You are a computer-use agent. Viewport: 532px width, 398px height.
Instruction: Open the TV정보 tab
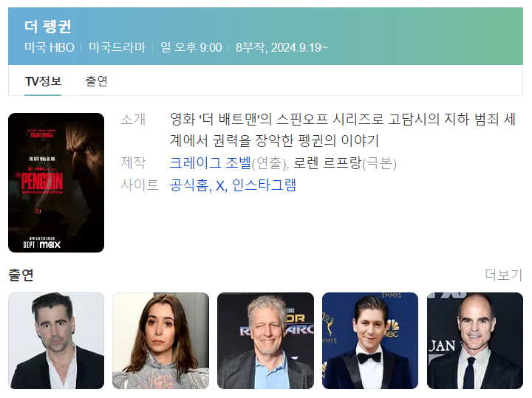point(43,81)
